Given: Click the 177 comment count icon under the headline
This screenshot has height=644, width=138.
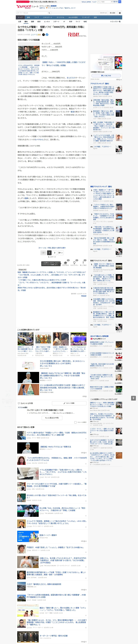Looking at the screenshot, I should pyautogui.click(x=33, y=35).
